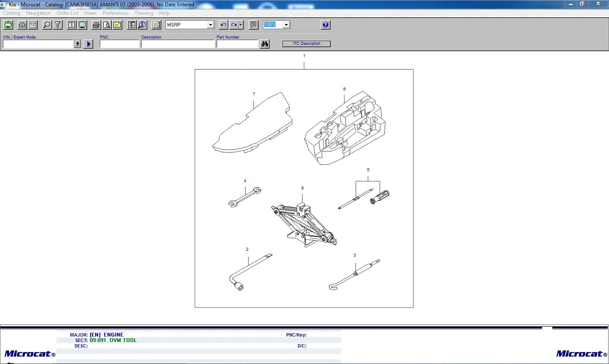Image resolution: width=609 pixels, height=364 pixels.
Task: Toggle the split panel view icon
Action: [x=157, y=25]
